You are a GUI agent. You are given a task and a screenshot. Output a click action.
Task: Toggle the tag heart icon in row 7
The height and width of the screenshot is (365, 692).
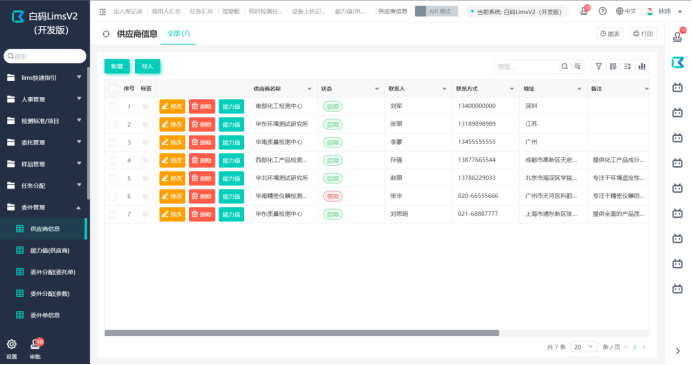[146, 214]
